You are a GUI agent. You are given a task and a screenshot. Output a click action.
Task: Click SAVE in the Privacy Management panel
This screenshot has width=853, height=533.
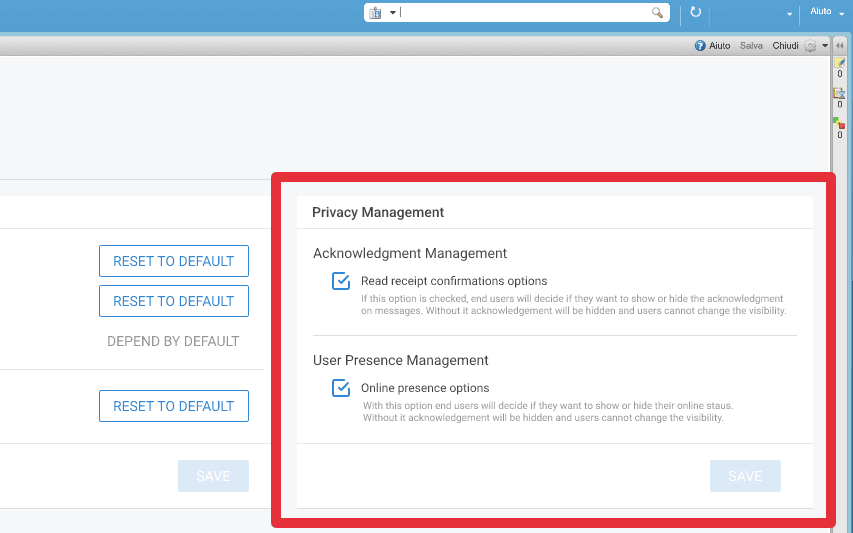[x=745, y=476]
